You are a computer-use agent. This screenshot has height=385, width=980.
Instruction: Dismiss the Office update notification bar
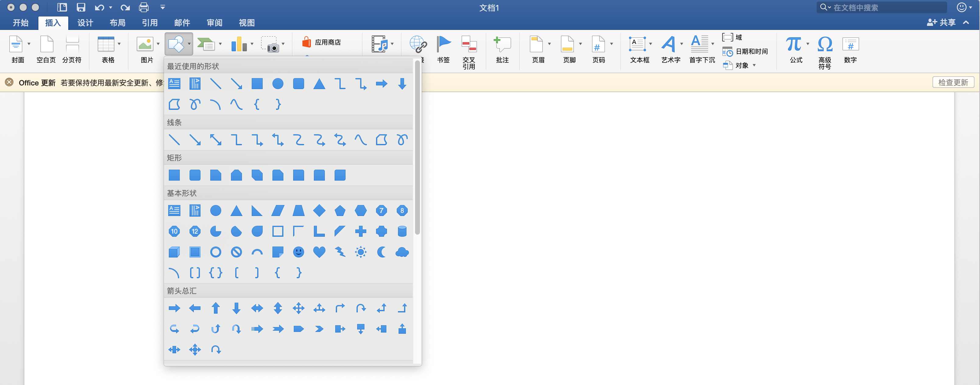pos(9,82)
